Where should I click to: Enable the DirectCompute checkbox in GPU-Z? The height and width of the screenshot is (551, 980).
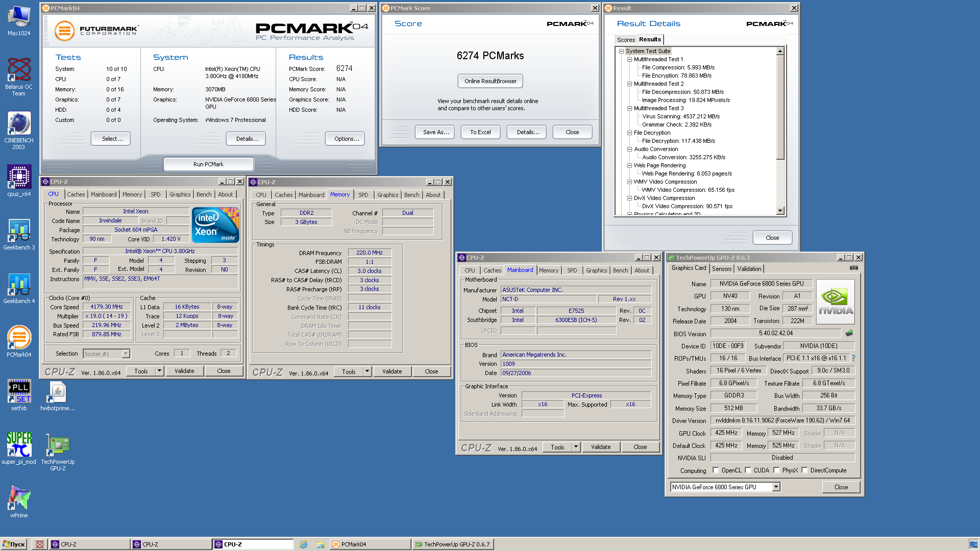[x=804, y=470]
